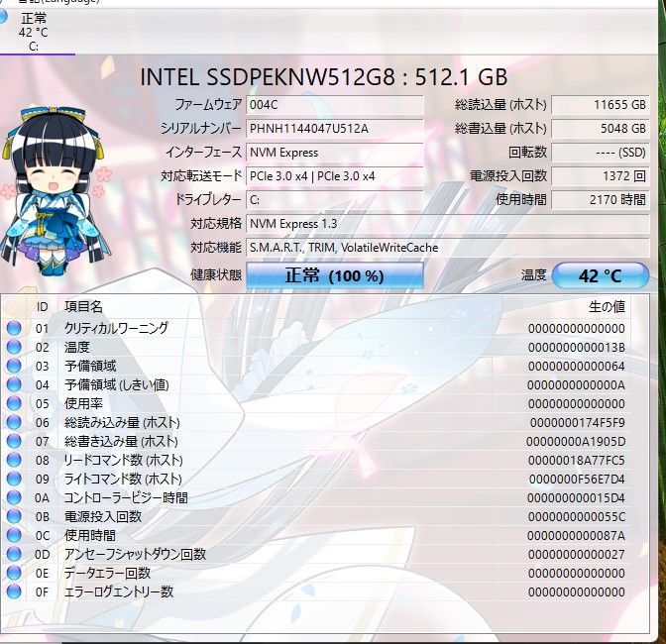
Task: Click the drive title INTEL SSDPEKNW512G8 : 512.1 GB
Action: pyautogui.click(x=324, y=77)
